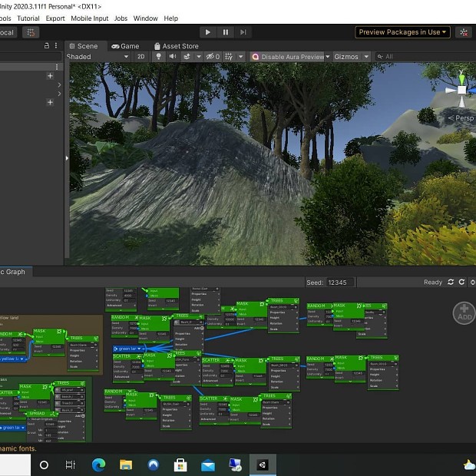Open the Jobs menu
The image size is (476, 476).
[x=121, y=18]
